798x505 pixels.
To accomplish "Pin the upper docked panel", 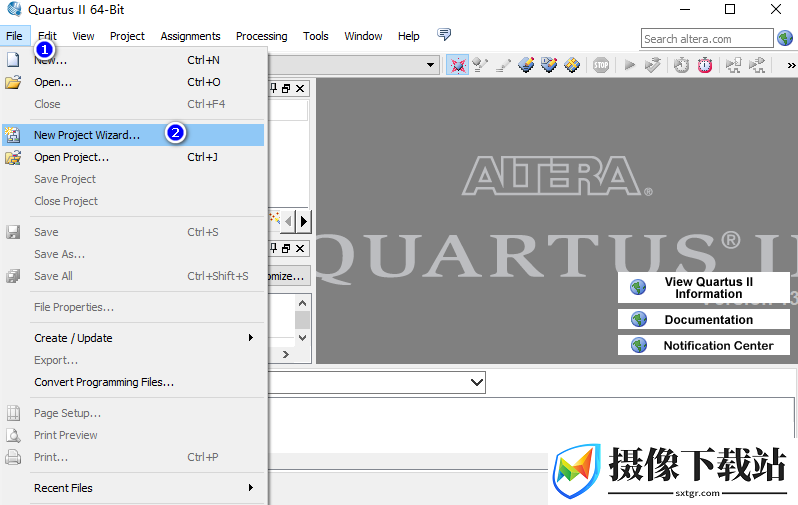I will tap(273, 88).
